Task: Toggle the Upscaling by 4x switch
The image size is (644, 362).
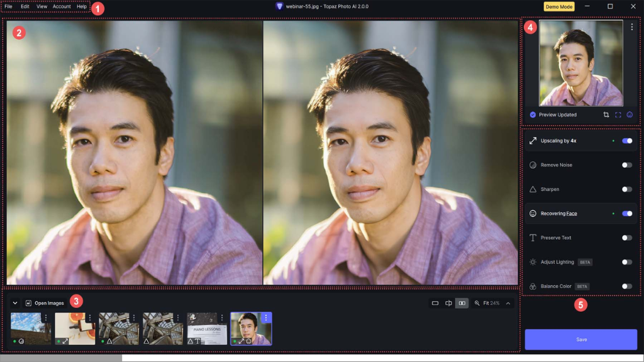Action: point(627,141)
